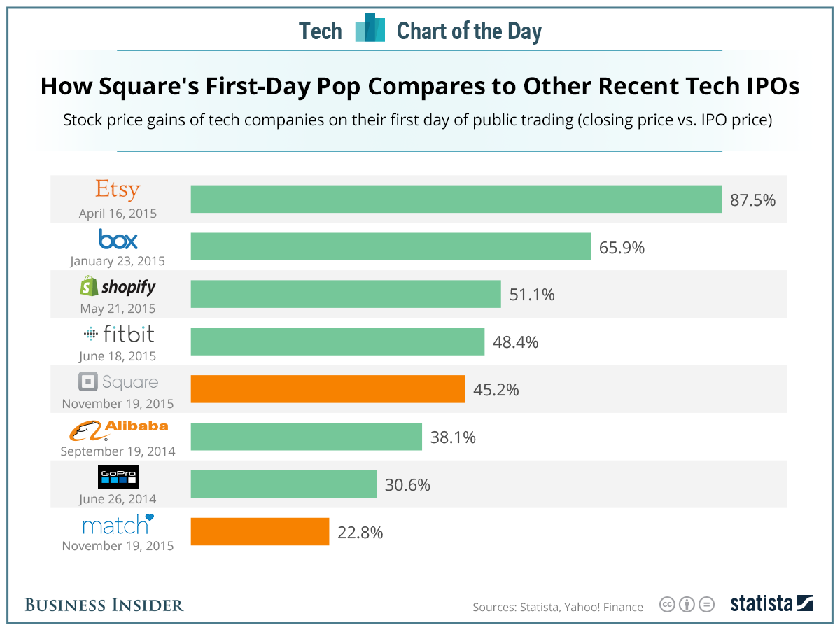Click the Statista logo

click(x=771, y=603)
